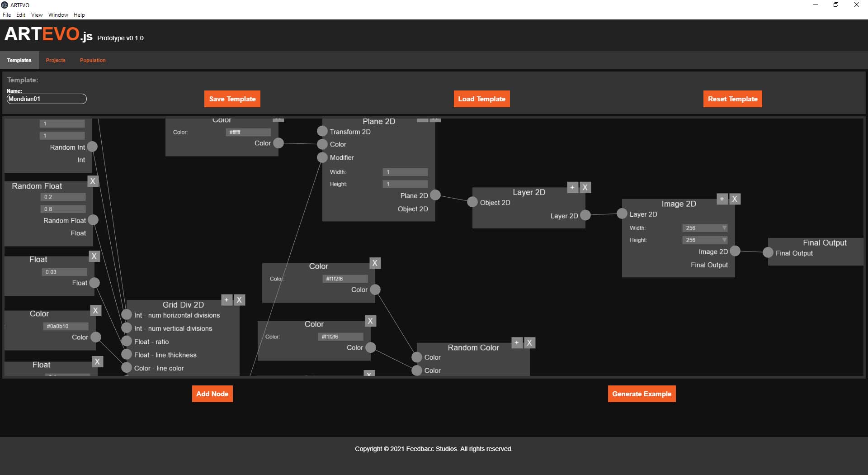
Task: Click the plus icon on Image 2D node
Action: (x=722, y=199)
